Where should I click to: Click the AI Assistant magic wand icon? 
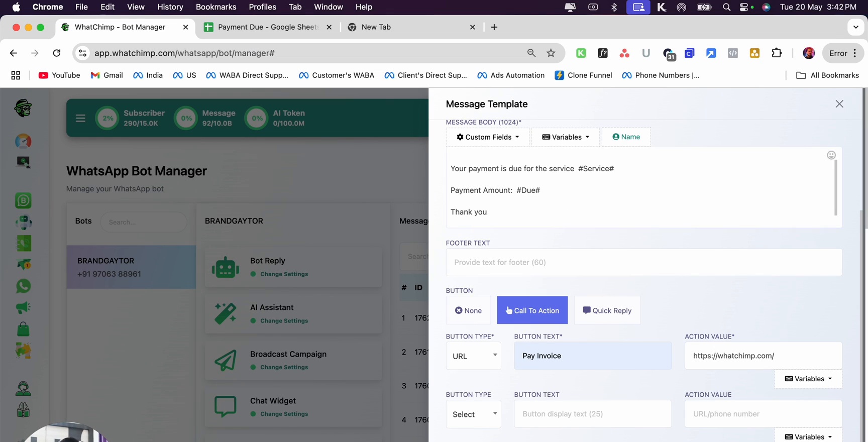click(x=226, y=313)
